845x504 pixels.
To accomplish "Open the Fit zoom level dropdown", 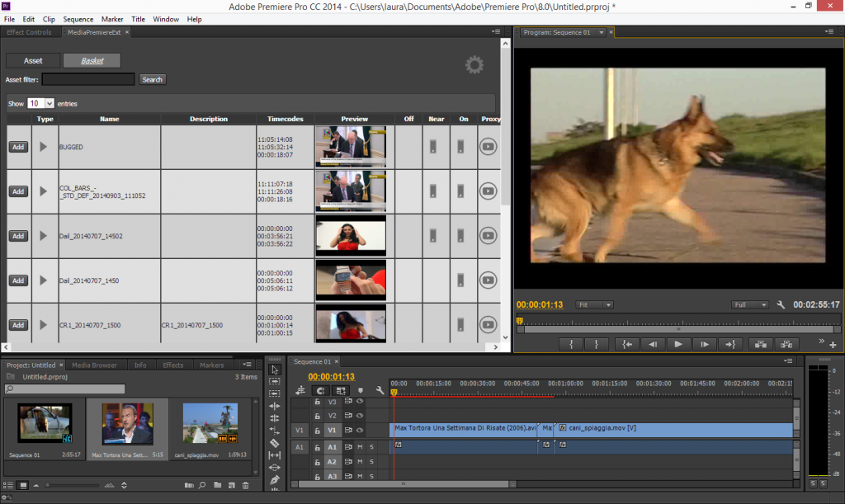I will (x=594, y=304).
